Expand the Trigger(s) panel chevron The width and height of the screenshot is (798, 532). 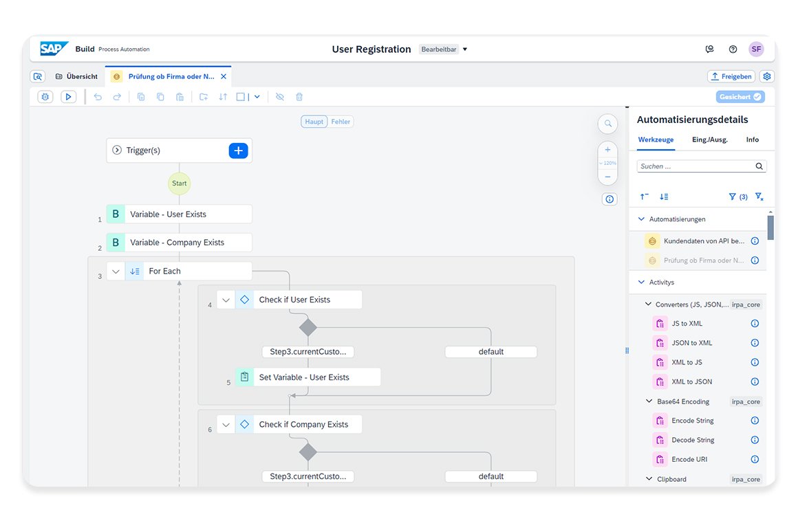[x=117, y=151]
